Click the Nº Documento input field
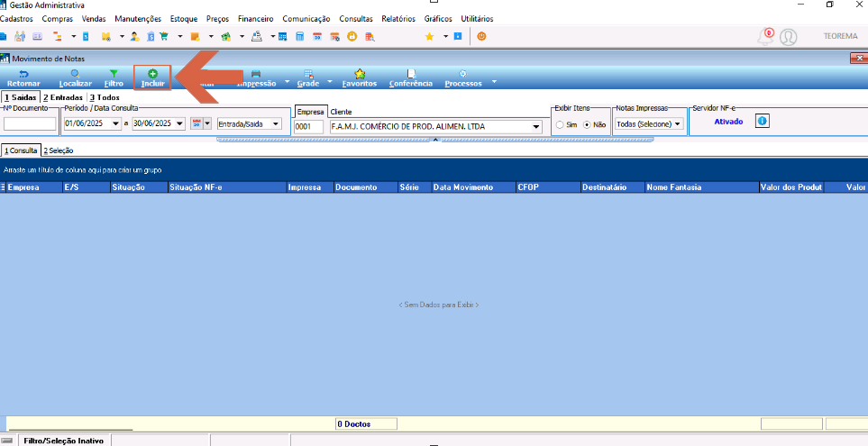The height and width of the screenshot is (446, 868). (x=30, y=124)
